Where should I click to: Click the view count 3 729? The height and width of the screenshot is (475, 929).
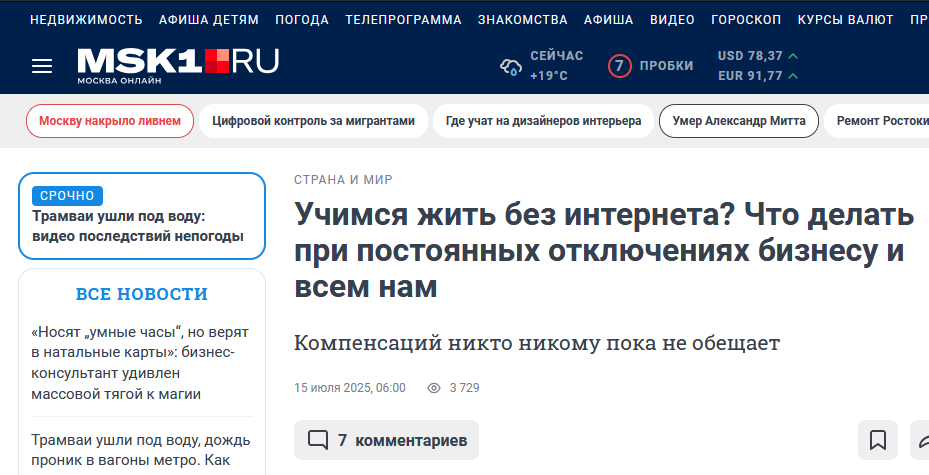tap(464, 388)
